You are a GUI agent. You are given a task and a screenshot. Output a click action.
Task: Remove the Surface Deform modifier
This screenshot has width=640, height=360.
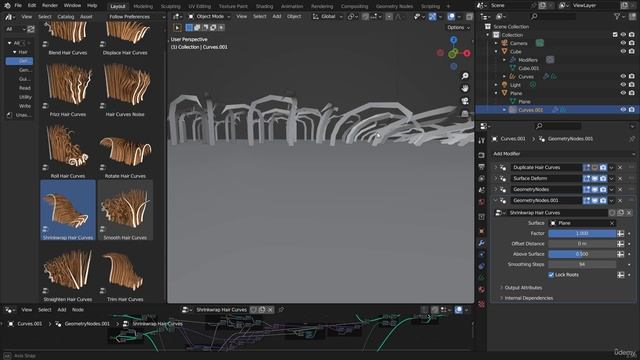(620, 178)
